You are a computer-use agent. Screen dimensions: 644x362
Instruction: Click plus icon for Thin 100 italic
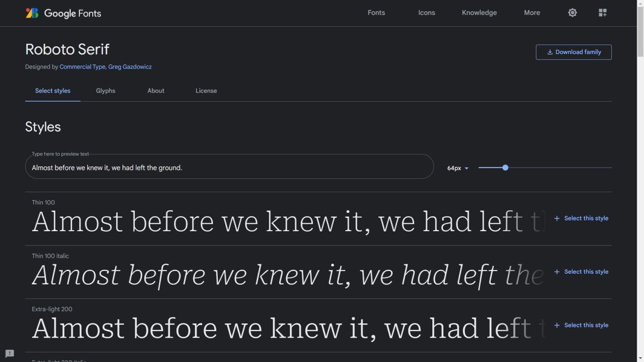pyautogui.click(x=557, y=272)
